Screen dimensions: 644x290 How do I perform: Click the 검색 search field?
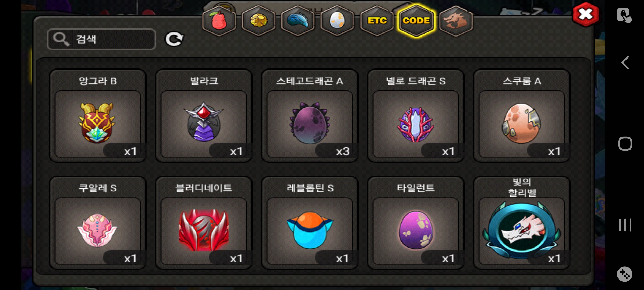tap(101, 39)
